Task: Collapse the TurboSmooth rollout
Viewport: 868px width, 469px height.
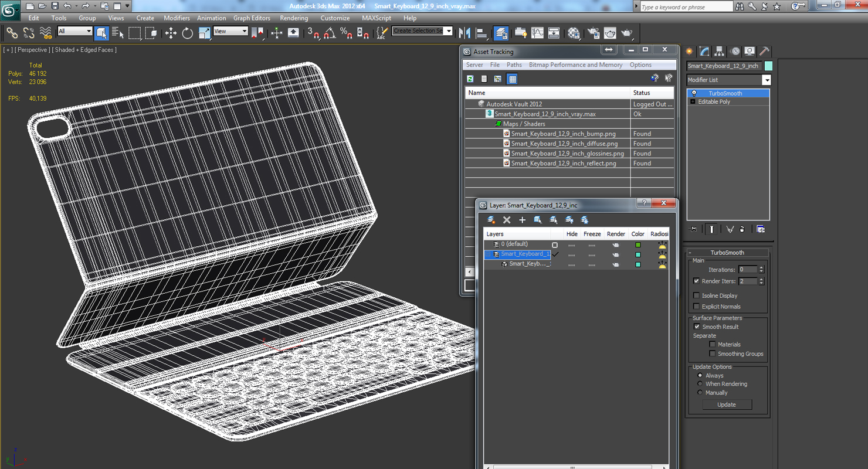Action: coord(727,253)
